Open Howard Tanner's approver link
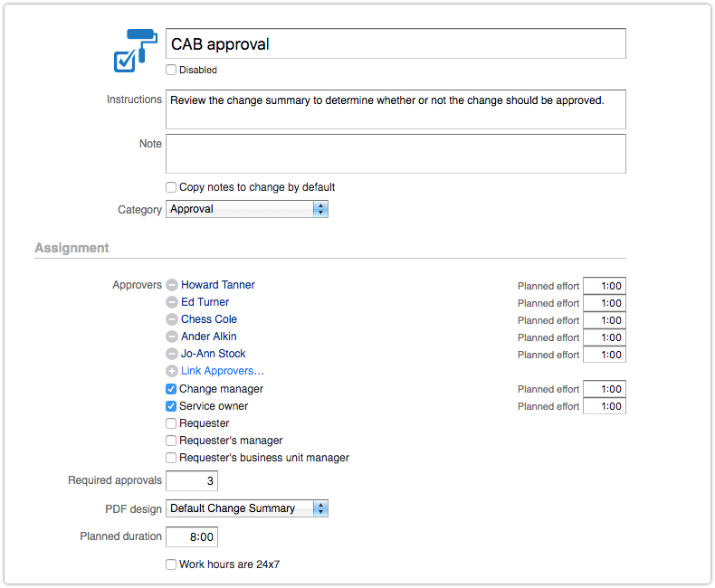 (217, 285)
